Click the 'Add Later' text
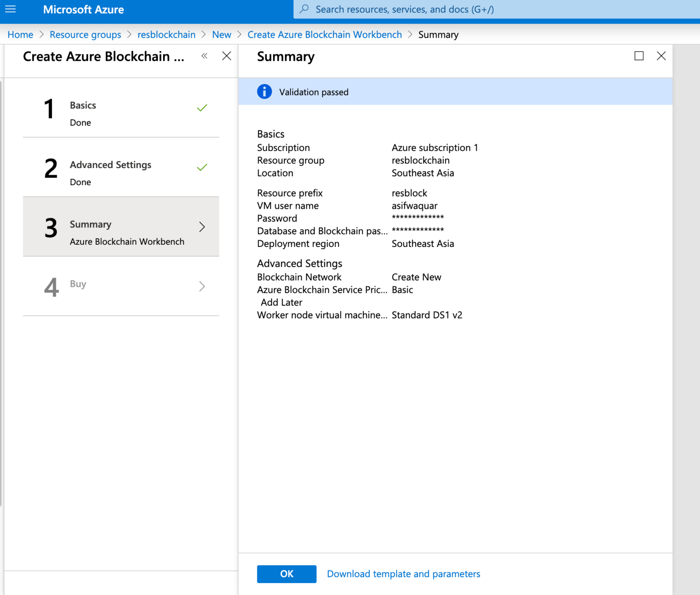This screenshot has width=700, height=595. [x=281, y=303]
